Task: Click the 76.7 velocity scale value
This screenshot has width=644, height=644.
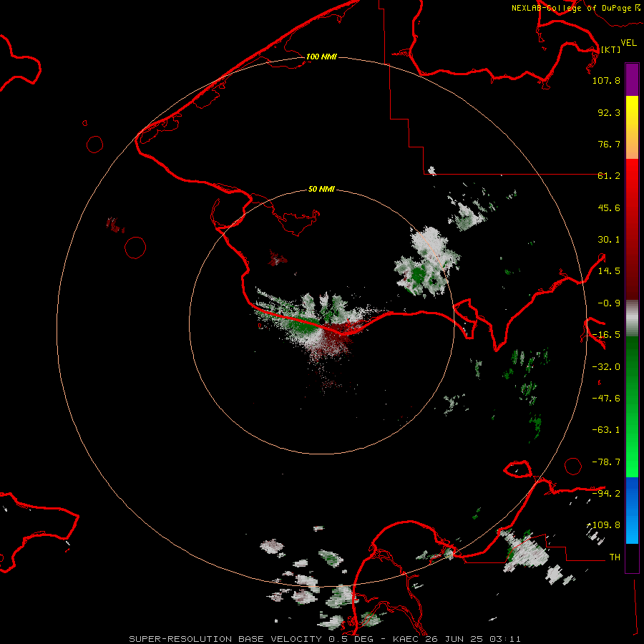Action: pyautogui.click(x=609, y=144)
